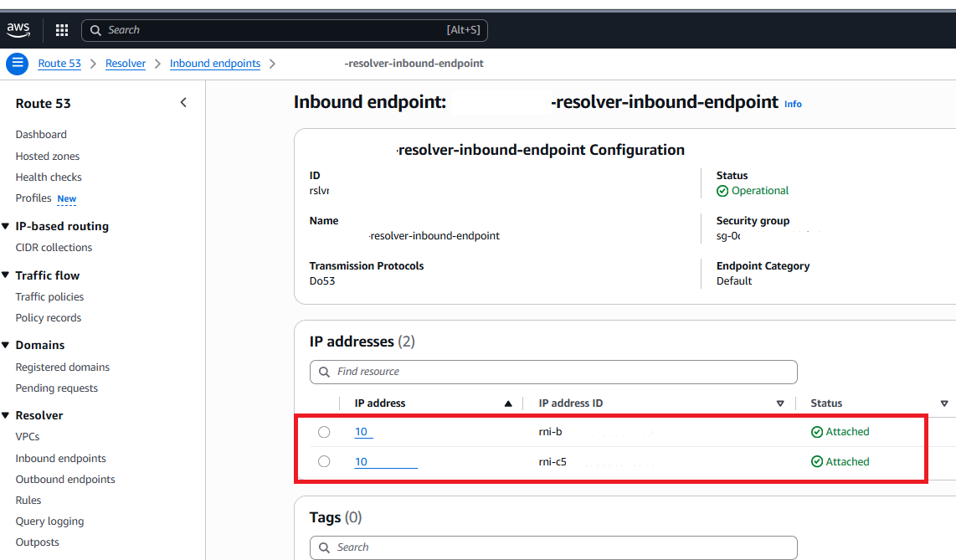Open the first IP address link
Image resolution: width=956 pixels, height=560 pixels.
[x=362, y=432]
